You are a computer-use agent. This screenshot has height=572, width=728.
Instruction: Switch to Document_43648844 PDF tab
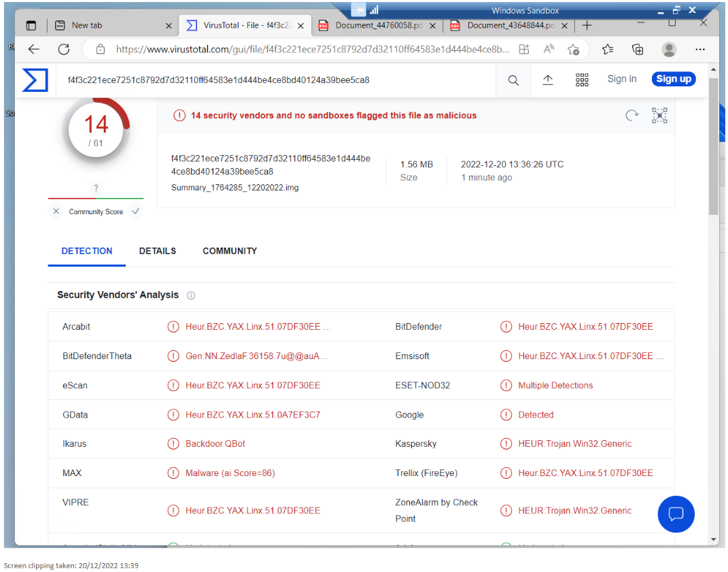(509, 26)
